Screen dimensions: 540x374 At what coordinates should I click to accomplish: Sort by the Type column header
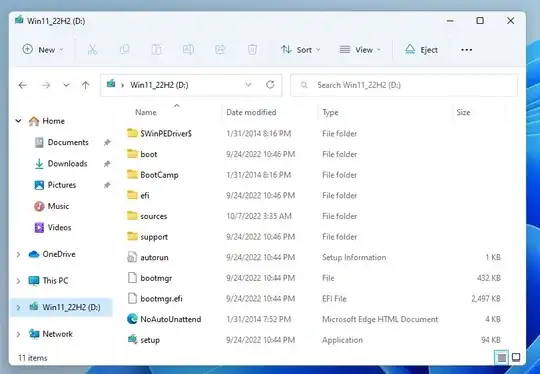pos(330,113)
